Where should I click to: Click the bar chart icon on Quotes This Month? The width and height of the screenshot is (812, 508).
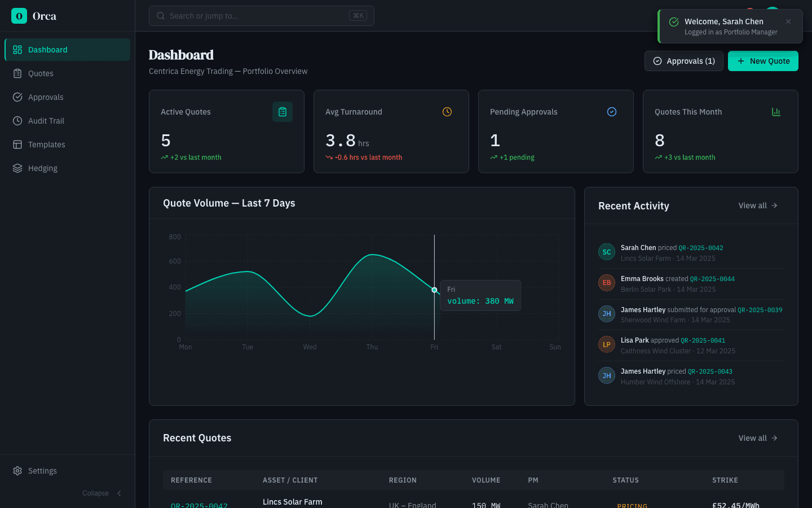pyautogui.click(x=776, y=112)
